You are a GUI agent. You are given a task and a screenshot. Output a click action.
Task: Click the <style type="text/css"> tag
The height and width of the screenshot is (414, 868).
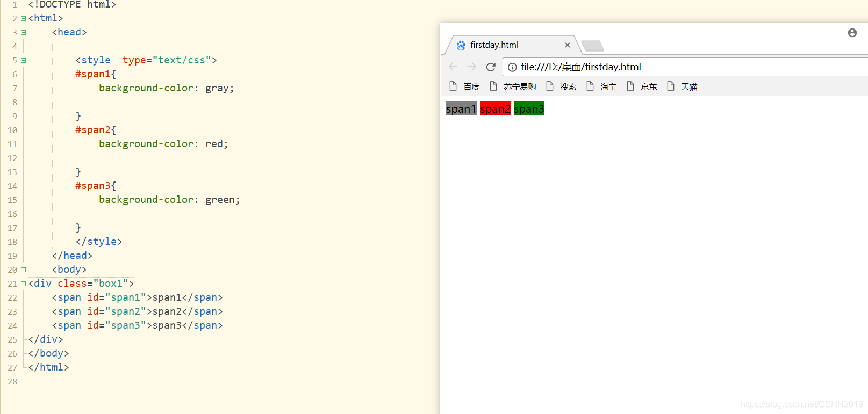click(146, 60)
